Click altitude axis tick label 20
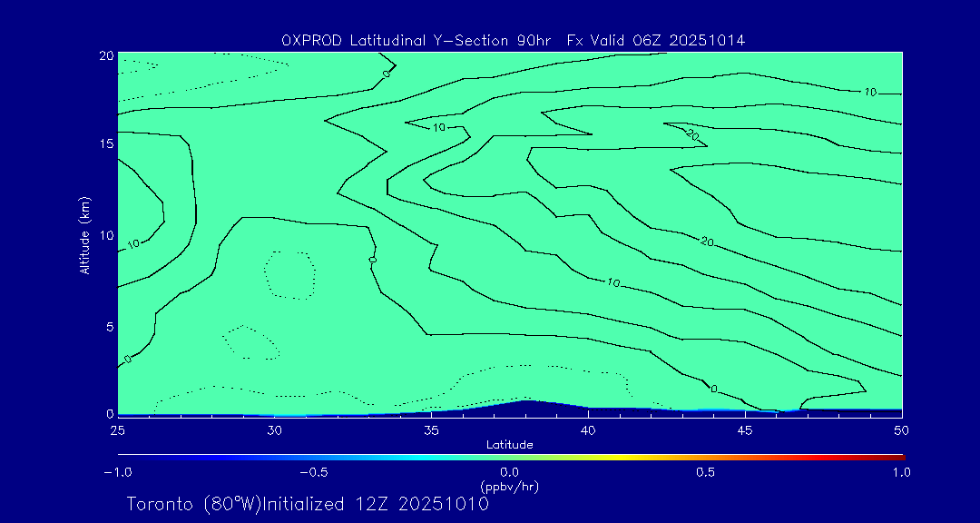980x523 pixels. coord(106,55)
